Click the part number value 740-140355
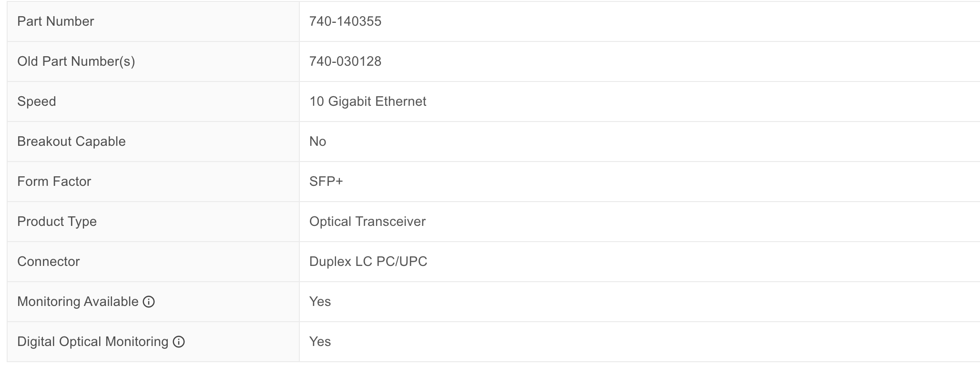Viewport: 980px width, 366px height. (345, 21)
